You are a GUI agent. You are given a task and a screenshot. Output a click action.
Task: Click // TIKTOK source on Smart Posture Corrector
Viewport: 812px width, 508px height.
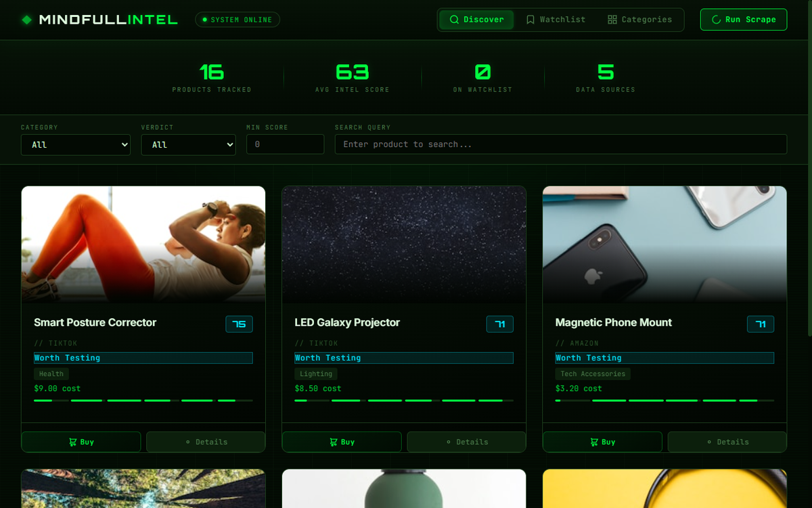click(55, 343)
